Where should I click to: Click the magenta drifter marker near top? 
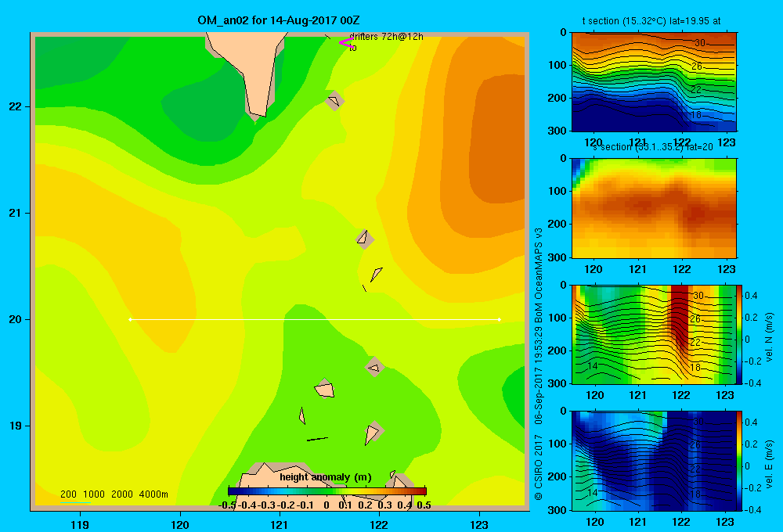pos(345,42)
